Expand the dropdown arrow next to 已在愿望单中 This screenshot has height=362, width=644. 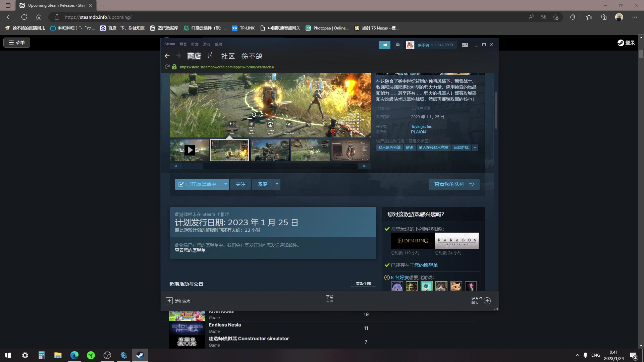pos(226,184)
